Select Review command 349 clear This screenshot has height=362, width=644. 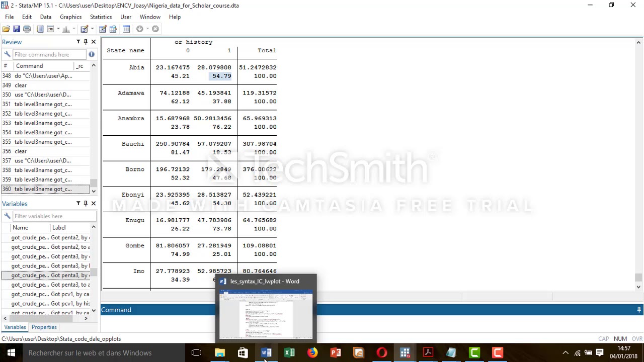tap(45, 85)
